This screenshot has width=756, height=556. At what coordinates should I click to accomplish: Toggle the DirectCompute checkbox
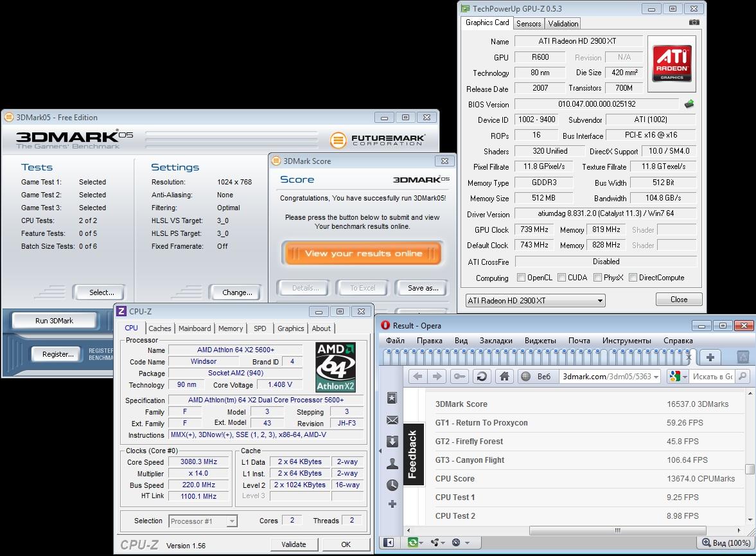633,278
